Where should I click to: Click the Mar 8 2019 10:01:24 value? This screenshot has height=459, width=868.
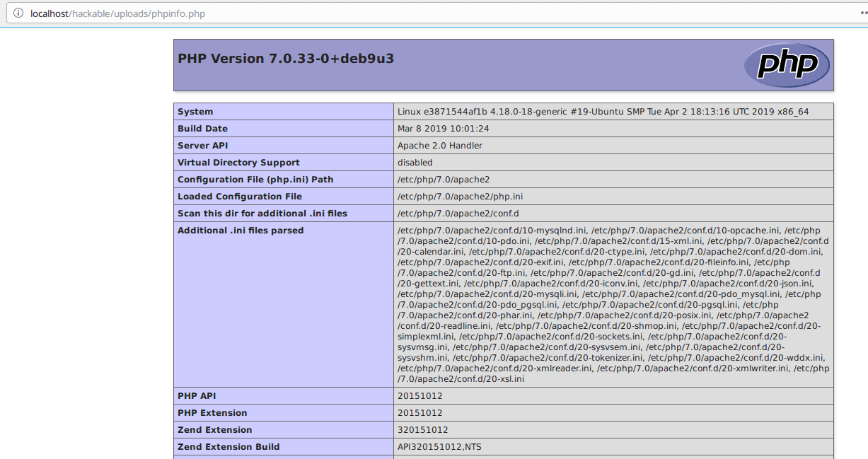444,129
